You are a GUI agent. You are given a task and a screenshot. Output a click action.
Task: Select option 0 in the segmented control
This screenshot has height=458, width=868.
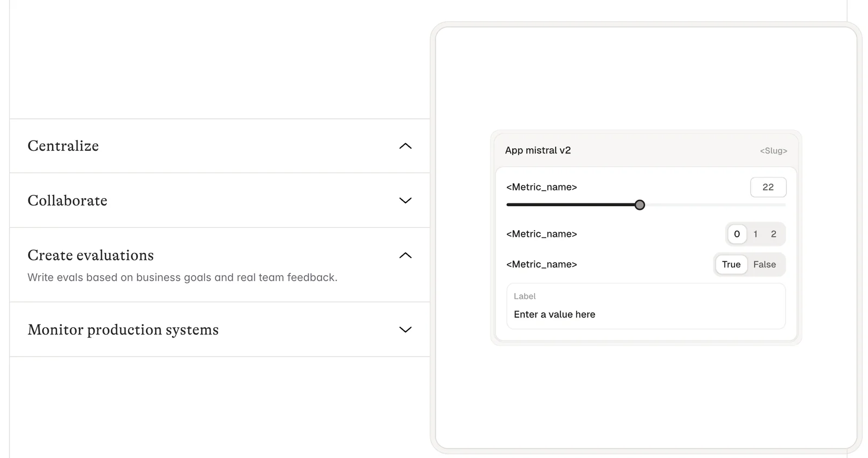[737, 234]
